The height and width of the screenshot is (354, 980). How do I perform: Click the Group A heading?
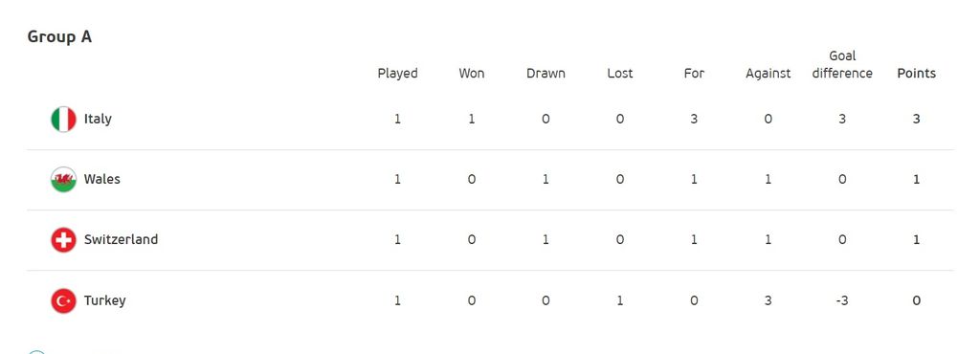59,37
